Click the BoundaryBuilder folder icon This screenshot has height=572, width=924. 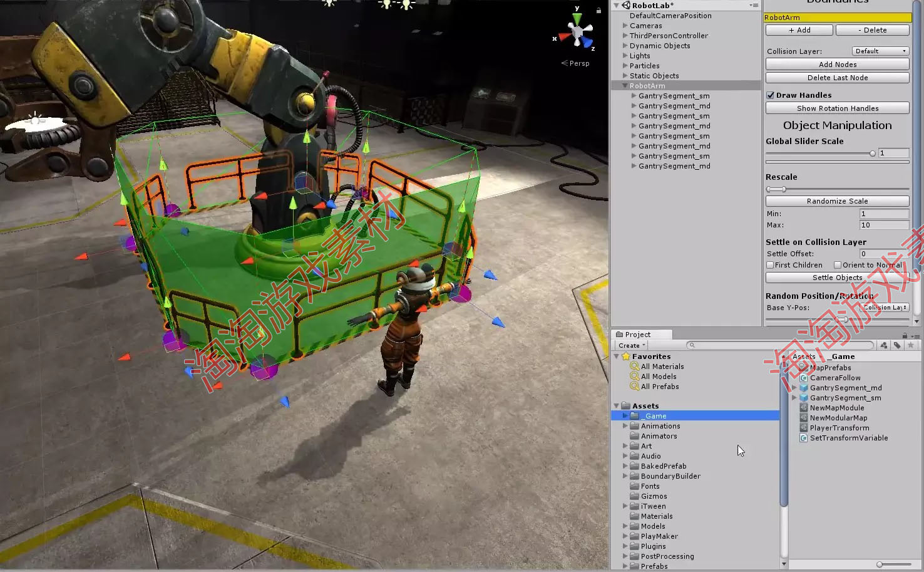click(635, 476)
